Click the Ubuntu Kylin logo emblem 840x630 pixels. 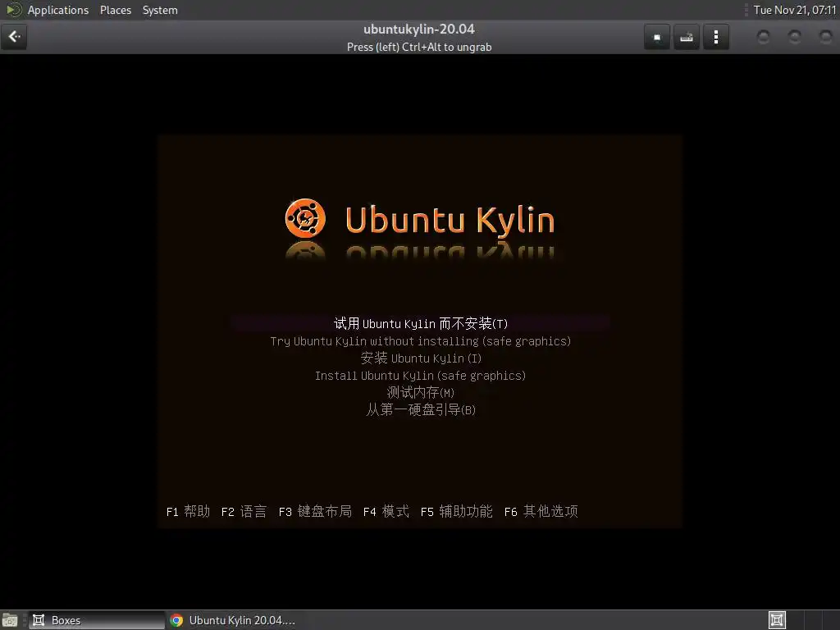(305, 218)
